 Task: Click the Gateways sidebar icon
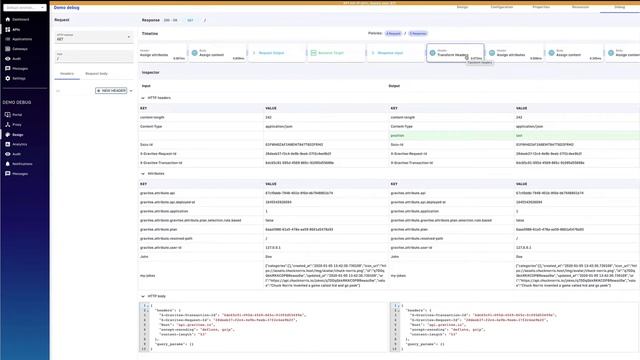(x=7, y=49)
